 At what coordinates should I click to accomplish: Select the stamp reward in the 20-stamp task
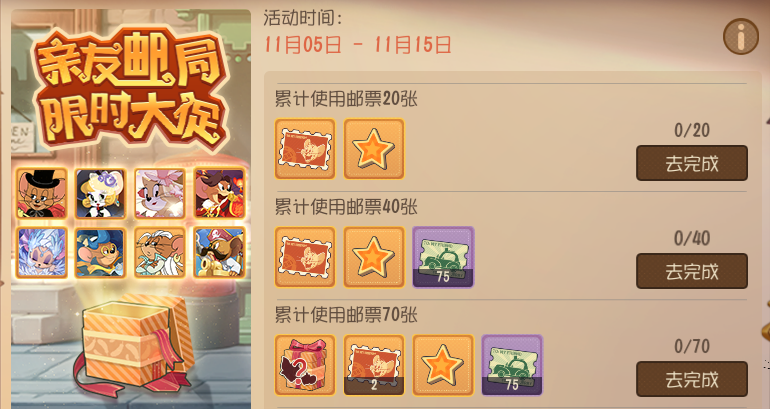click(x=305, y=149)
